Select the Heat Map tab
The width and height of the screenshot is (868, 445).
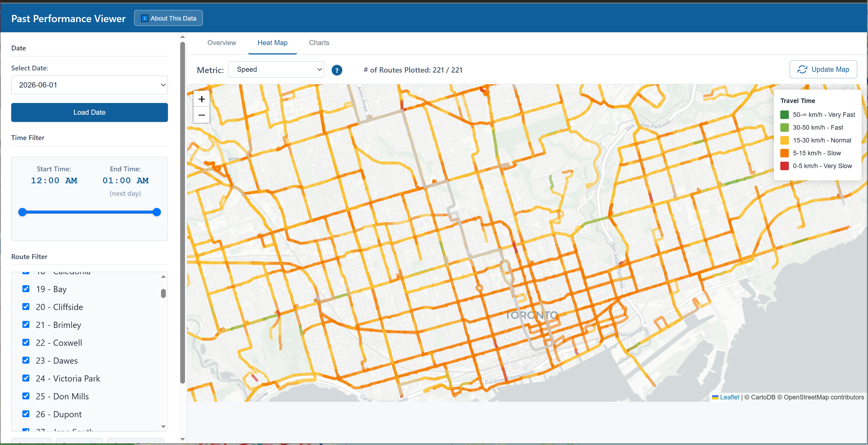pos(272,43)
